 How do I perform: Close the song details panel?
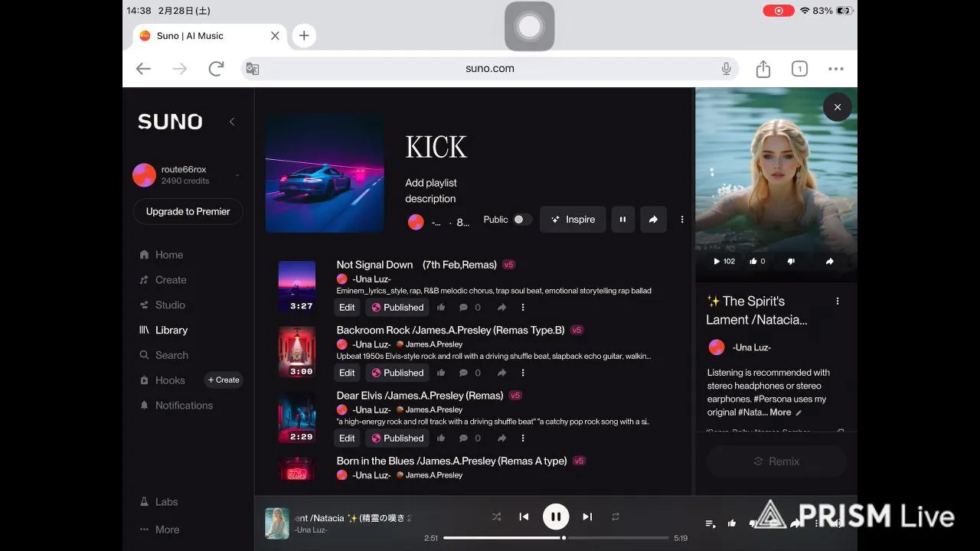click(838, 107)
